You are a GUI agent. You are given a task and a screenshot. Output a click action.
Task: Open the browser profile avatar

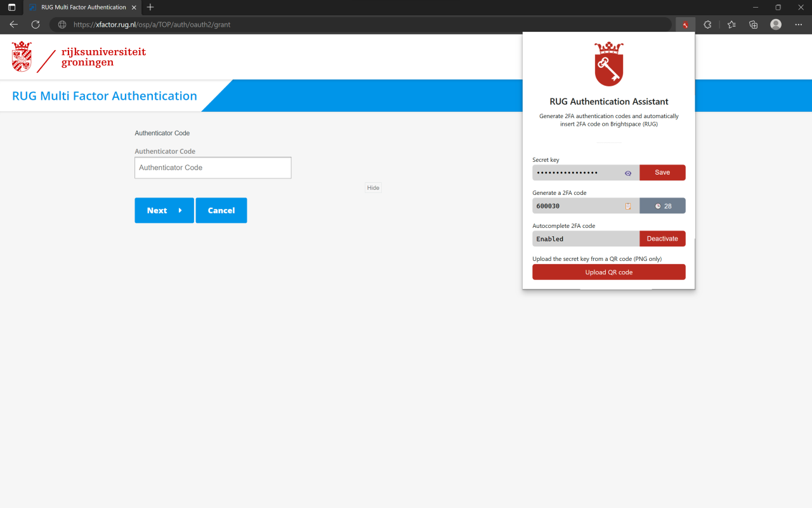tap(776, 25)
